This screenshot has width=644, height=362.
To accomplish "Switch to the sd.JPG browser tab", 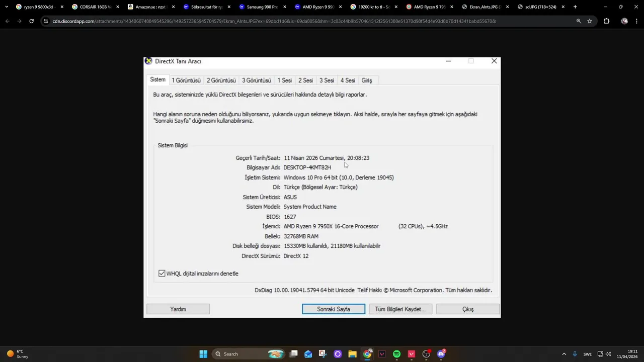I will tap(541, 7).
